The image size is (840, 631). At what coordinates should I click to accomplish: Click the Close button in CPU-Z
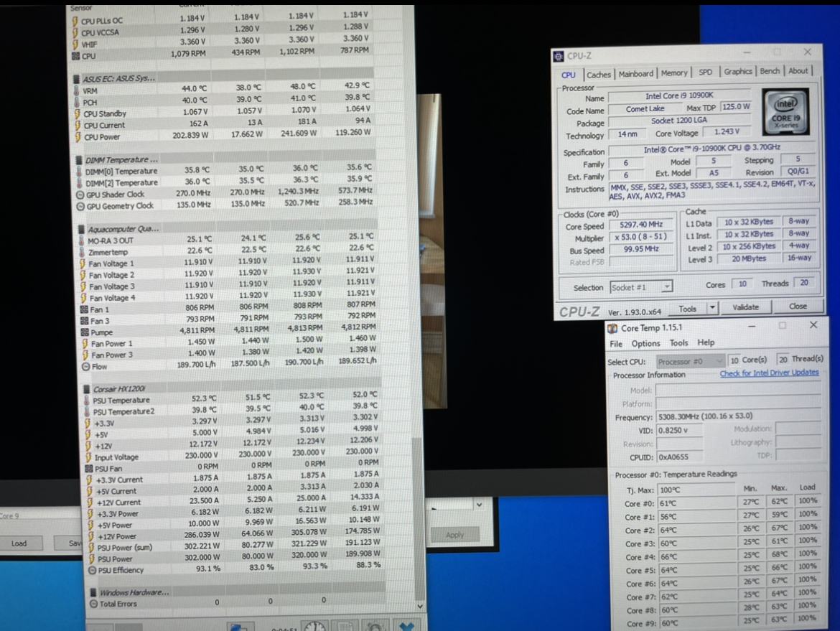[x=798, y=306]
